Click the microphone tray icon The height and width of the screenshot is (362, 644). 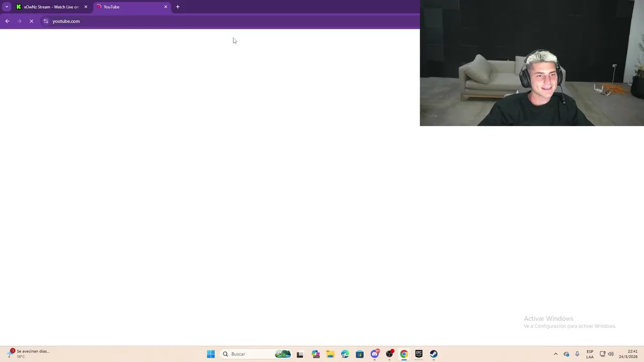[x=577, y=354]
